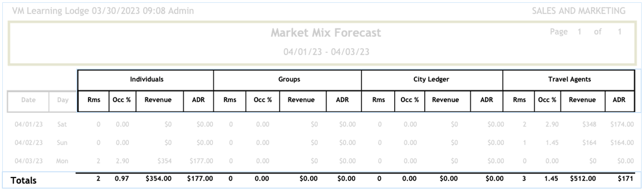The height and width of the screenshot is (190, 644).
Task: Click the Day column header
Action: coord(63,100)
